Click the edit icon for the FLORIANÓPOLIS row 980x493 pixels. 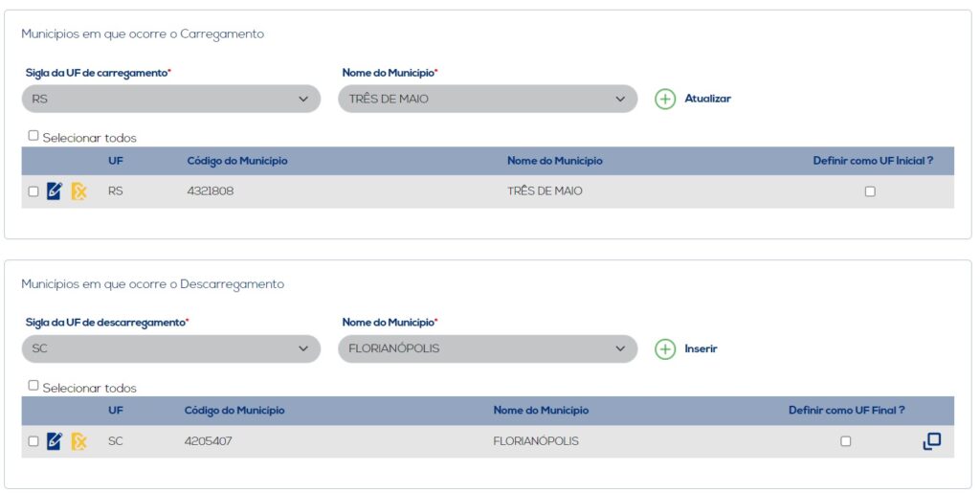tap(55, 441)
